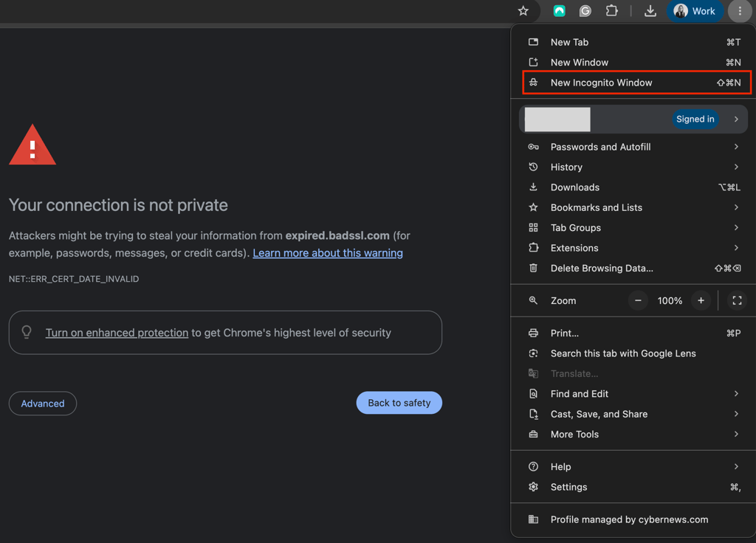Expand the Extensions submenu chevron

[736, 248]
